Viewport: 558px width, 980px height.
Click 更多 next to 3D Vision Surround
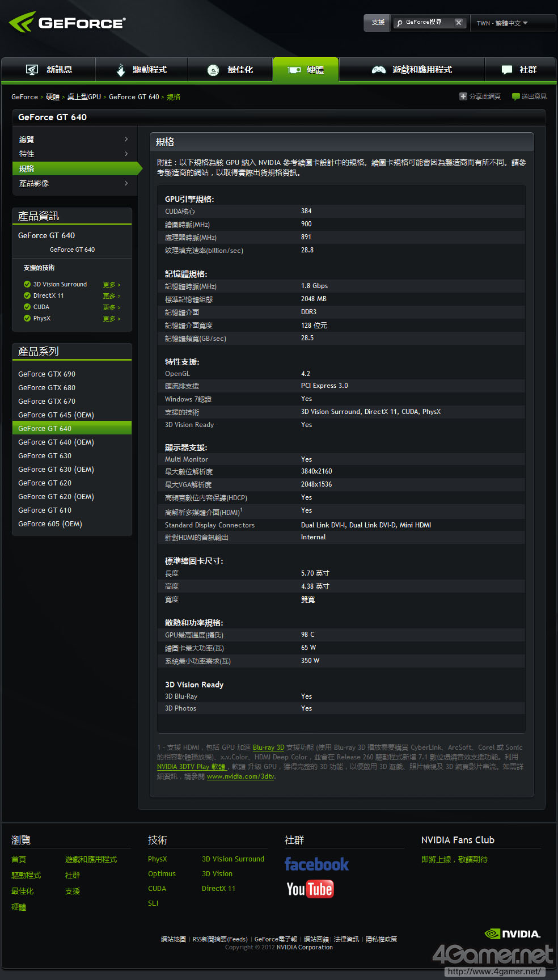coord(112,285)
